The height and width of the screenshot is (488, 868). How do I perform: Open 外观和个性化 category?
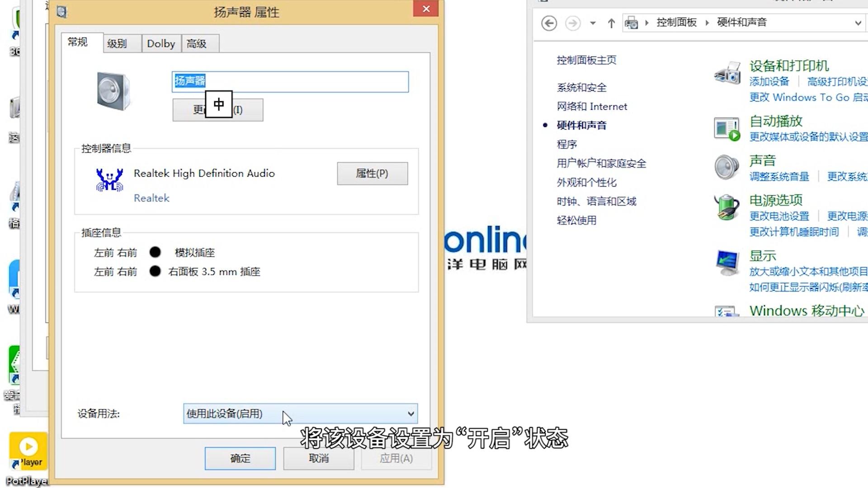tap(586, 182)
